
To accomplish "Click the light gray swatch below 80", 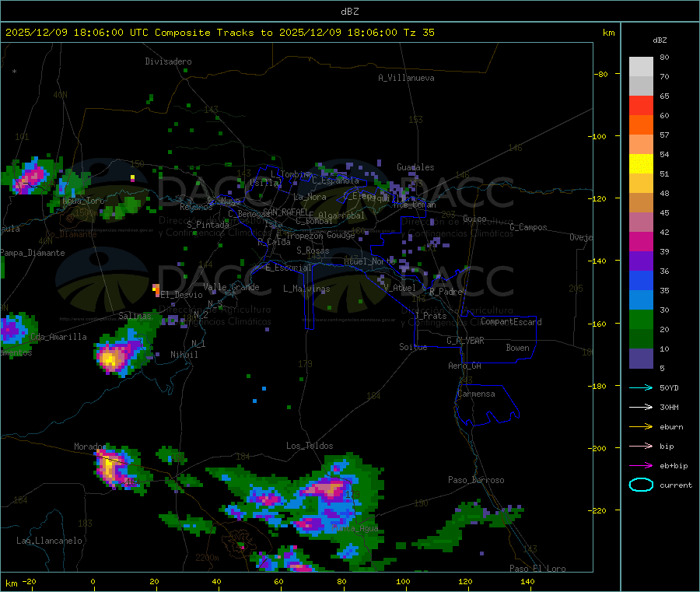I will pos(641,67).
